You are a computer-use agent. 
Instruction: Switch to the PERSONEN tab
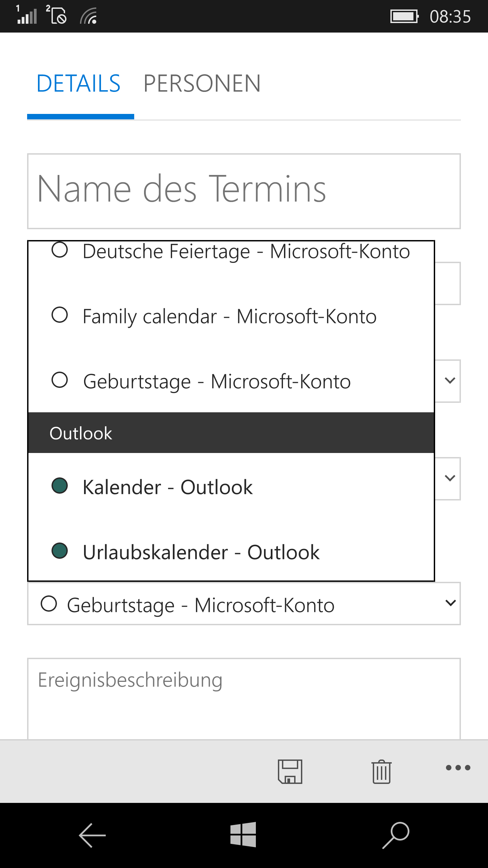coord(202,83)
